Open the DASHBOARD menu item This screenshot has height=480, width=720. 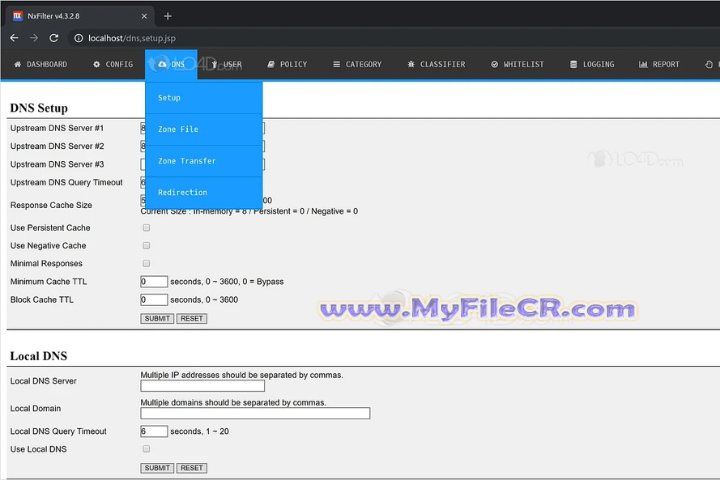(40, 64)
